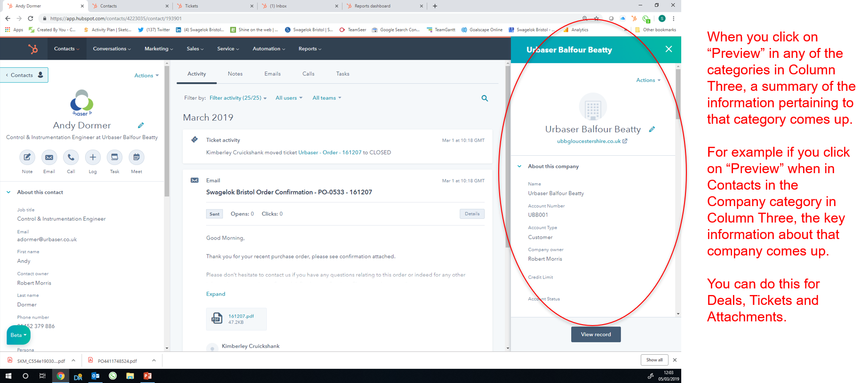Expand the email body text
The image size is (868, 383).
(x=215, y=294)
